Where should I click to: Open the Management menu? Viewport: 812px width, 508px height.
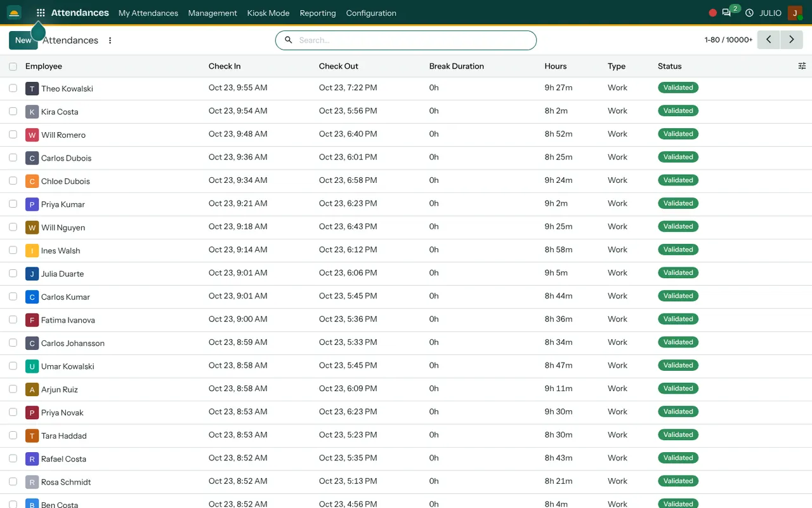213,13
